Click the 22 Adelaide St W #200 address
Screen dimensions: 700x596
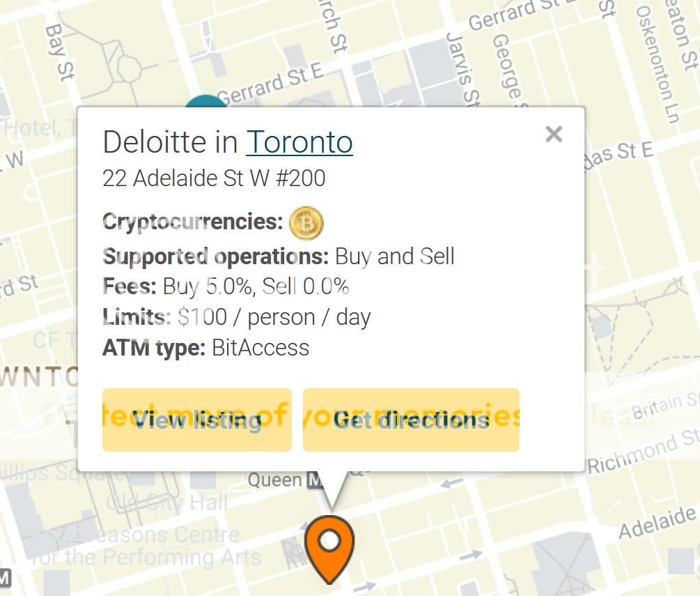(214, 178)
